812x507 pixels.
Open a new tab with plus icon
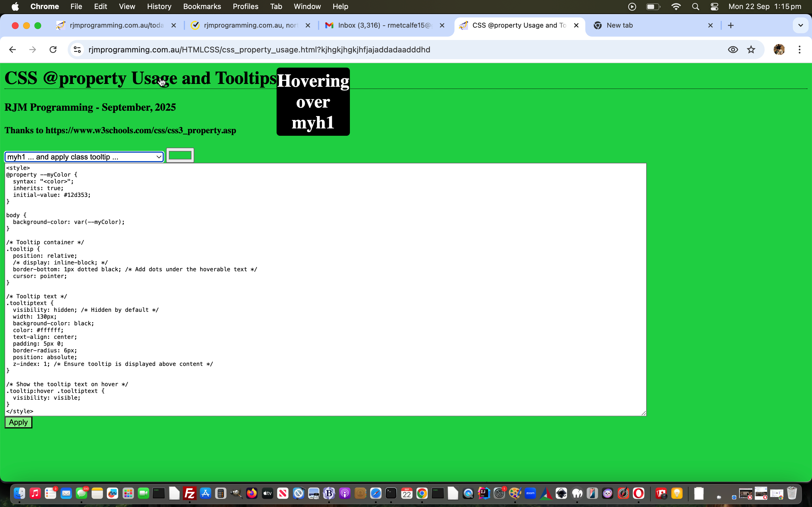point(731,25)
